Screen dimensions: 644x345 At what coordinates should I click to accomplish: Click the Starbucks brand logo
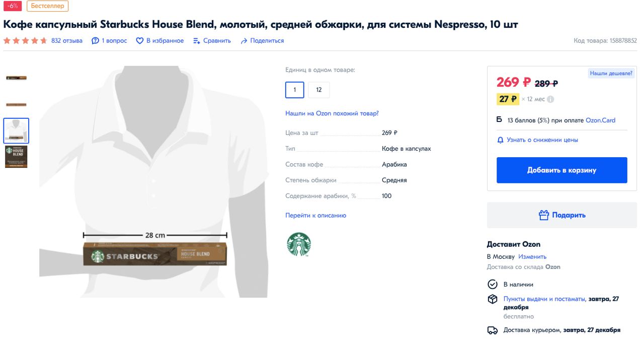299,244
